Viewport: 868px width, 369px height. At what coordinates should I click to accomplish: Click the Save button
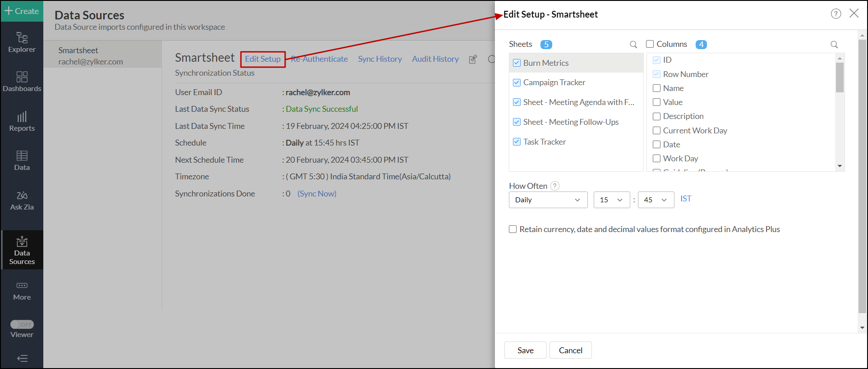tap(525, 350)
